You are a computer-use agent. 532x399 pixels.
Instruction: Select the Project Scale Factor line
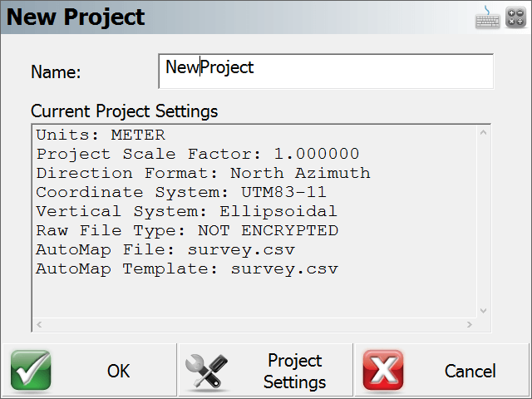[x=198, y=154]
